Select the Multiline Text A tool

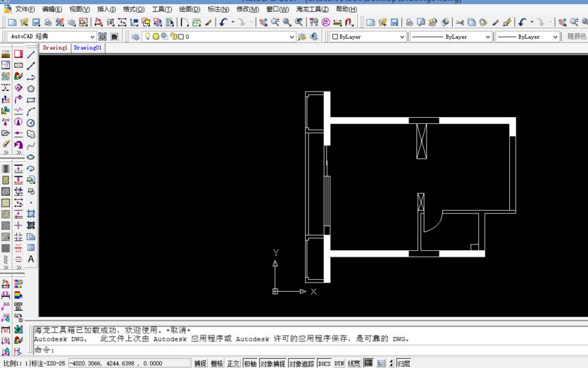coord(31,259)
